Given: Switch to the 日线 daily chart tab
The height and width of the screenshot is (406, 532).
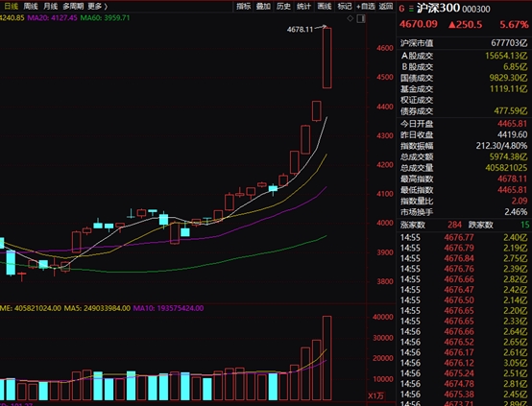Looking at the screenshot, I should click(11, 6).
